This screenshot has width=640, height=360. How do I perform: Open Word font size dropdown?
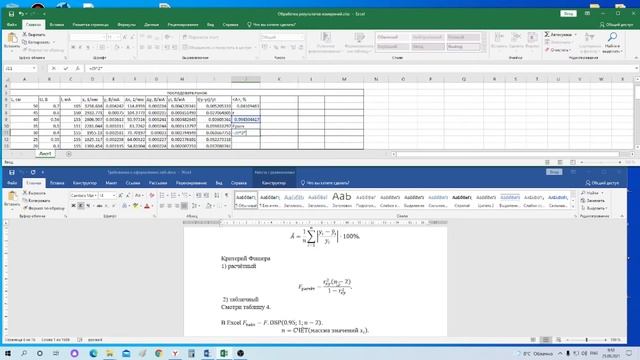click(x=114, y=196)
